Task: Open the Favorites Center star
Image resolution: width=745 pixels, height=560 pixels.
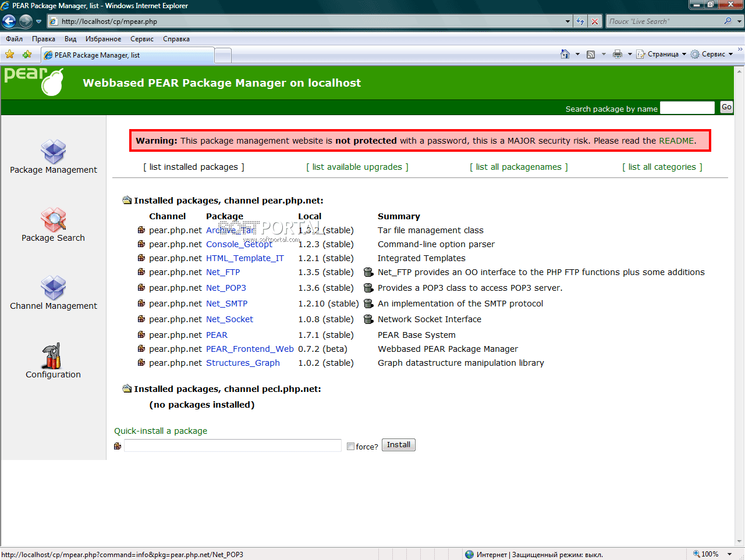Action: point(10,55)
